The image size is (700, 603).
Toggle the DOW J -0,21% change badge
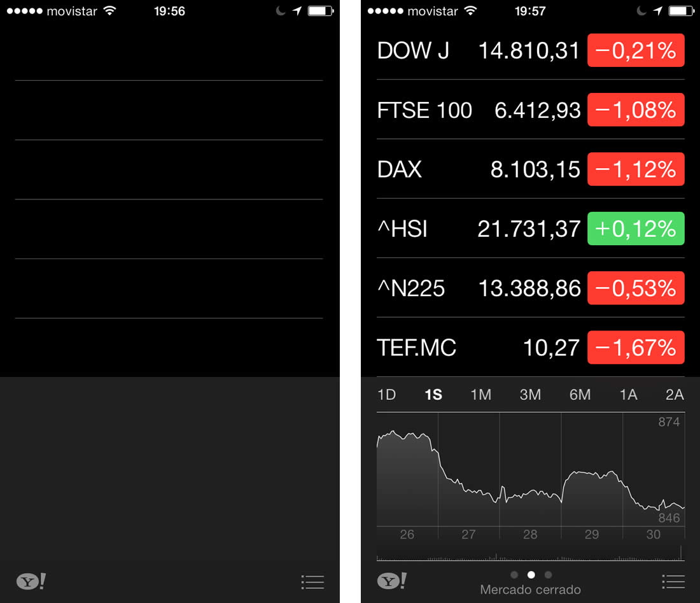(635, 50)
